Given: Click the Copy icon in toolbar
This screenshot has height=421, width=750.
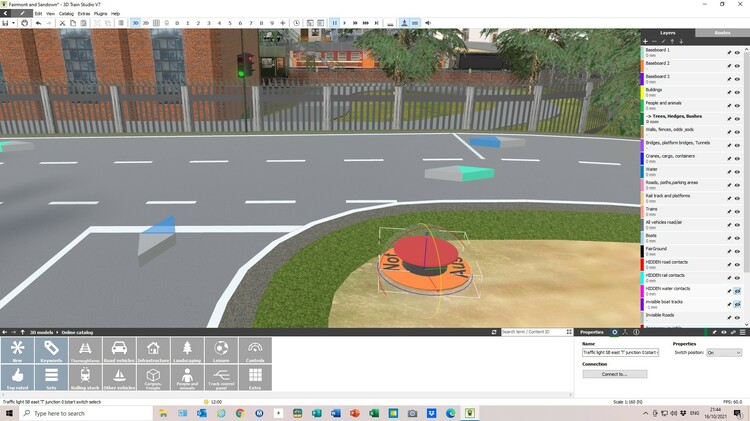Looking at the screenshot, I should tap(73, 23).
